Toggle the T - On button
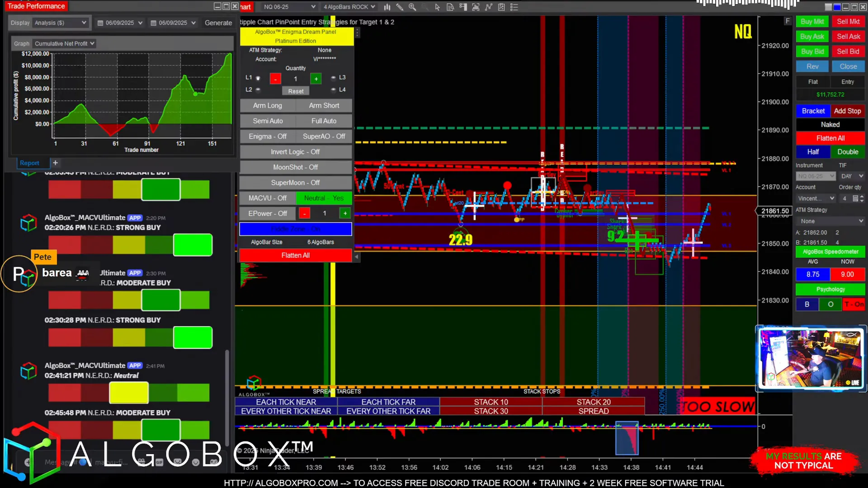868x488 pixels. pos(854,304)
